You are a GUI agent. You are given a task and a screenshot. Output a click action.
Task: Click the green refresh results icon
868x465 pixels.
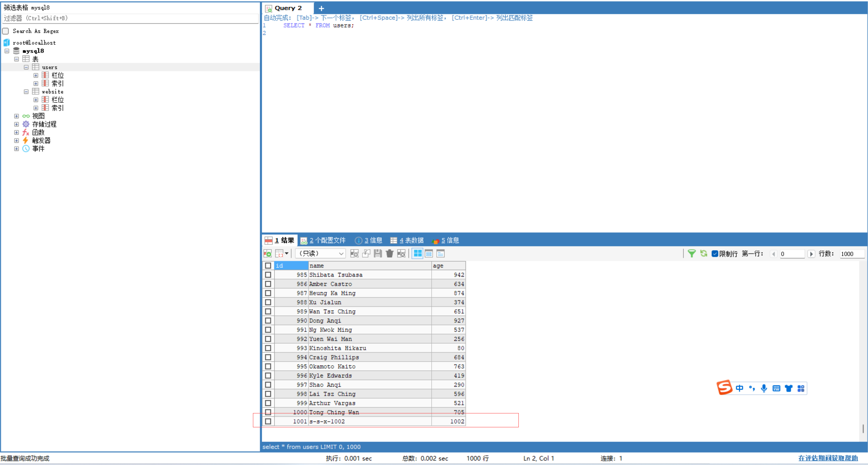(x=704, y=254)
